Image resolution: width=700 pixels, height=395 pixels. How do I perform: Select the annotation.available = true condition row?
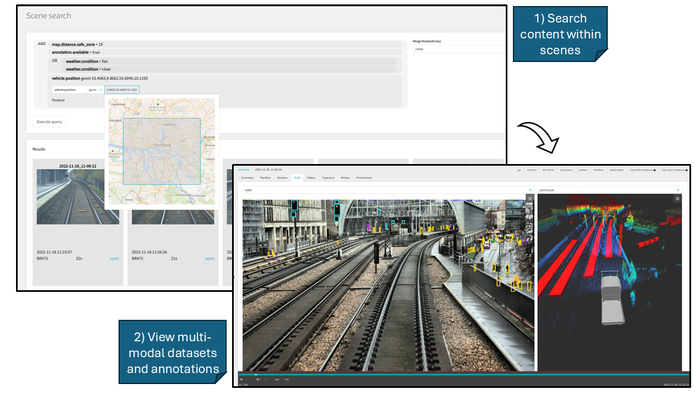click(x=225, y=53)
